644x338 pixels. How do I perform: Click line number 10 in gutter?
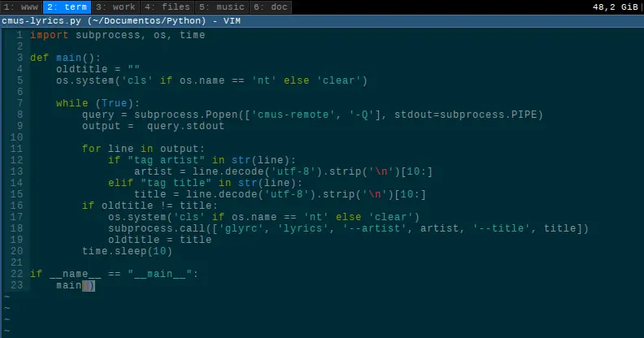(16, 137)
